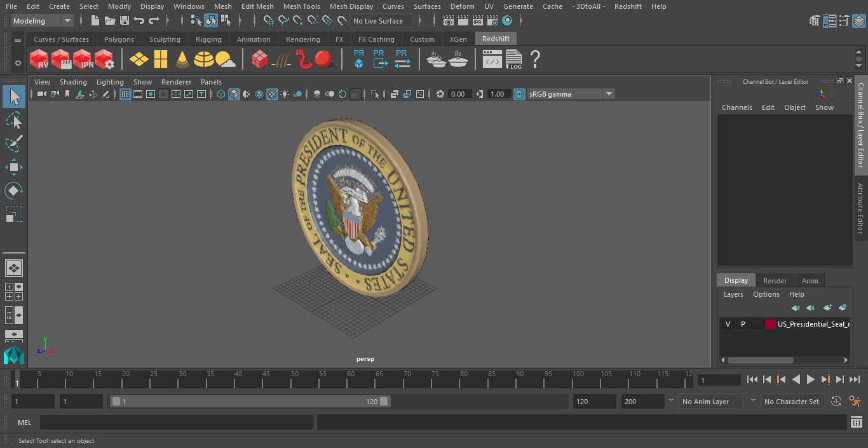This screenshot has width=868, height=448.
Task: Activate the Move tool
Action: click(x=14, y=167)
